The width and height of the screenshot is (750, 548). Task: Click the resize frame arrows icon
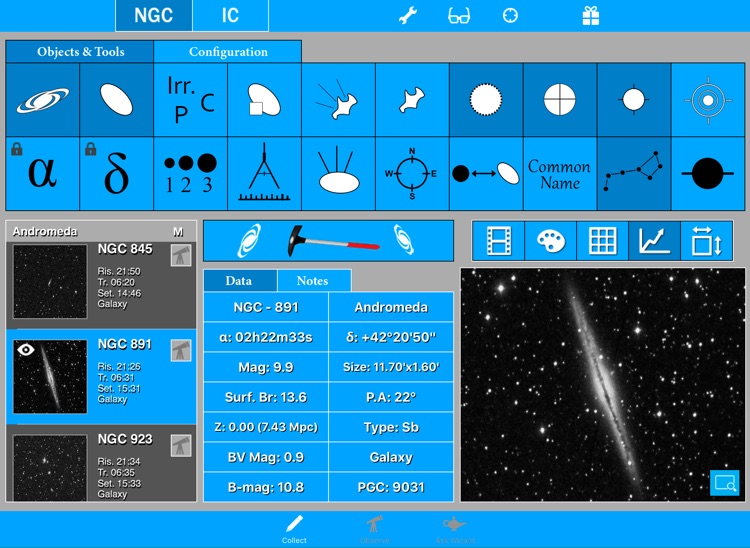706,241
